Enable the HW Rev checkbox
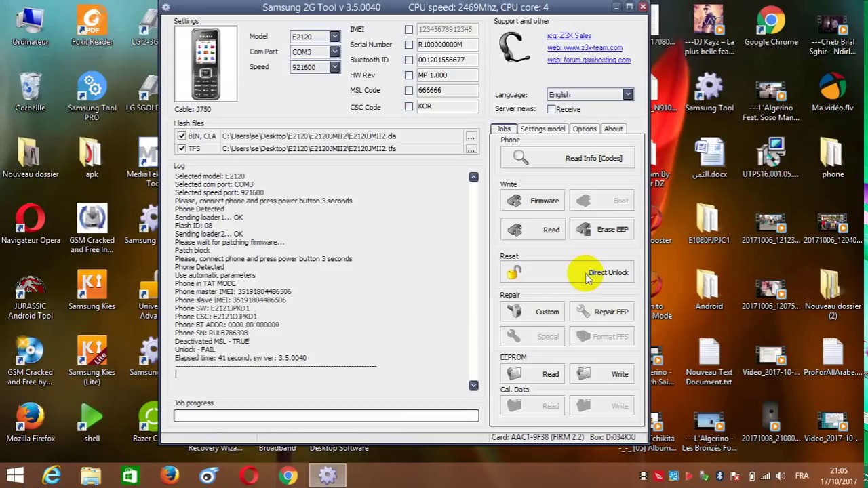Viewport: 868px width, 488px height. (408, 75)
